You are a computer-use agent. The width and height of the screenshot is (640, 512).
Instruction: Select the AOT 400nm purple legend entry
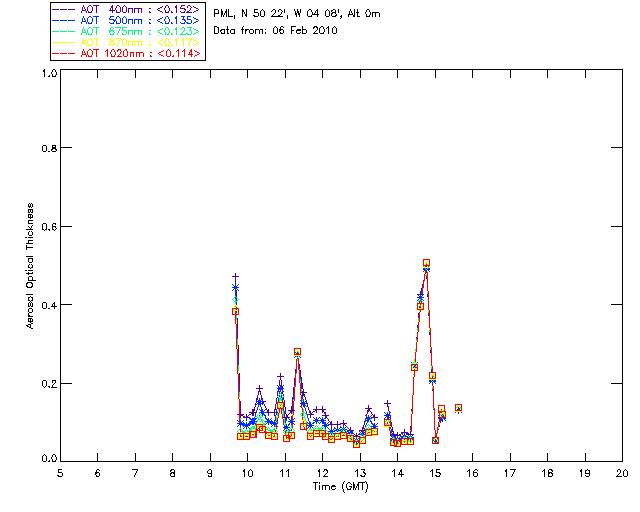pos(127,9)
